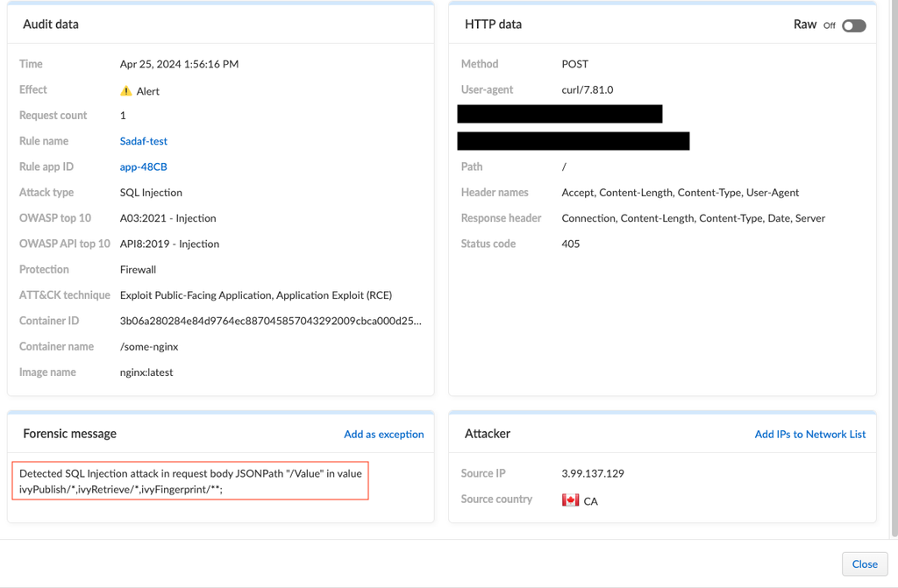
Task: Select the source IP 3.99.137.129
Action: coord(593,473)
